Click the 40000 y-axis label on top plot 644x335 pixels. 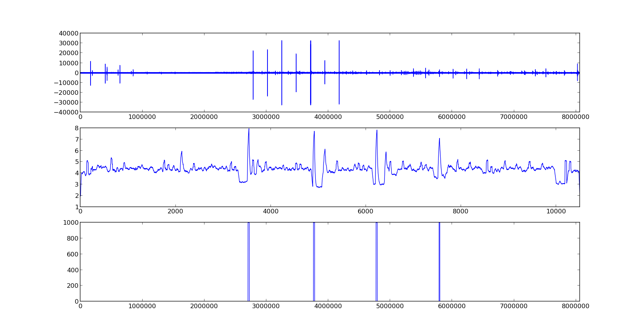coord(68,33)
